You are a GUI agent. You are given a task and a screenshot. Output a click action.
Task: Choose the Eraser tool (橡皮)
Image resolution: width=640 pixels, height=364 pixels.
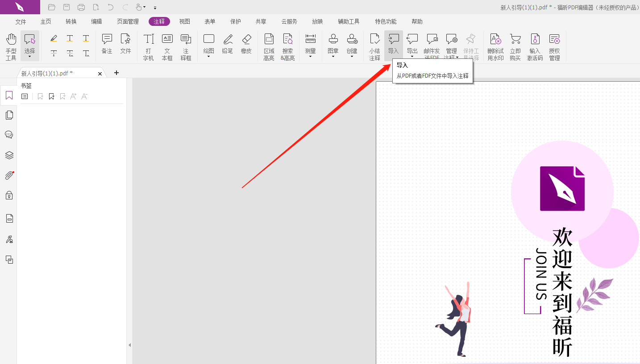tap(246, 45)
